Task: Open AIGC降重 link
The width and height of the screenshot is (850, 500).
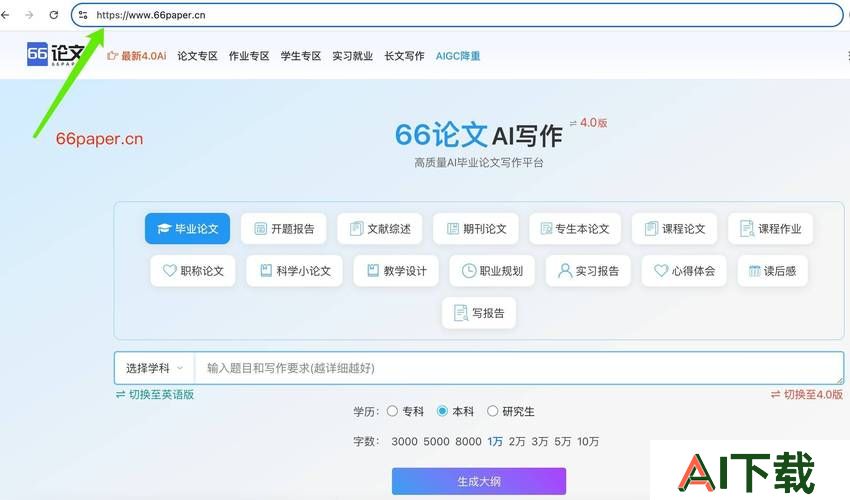Action: [458, 56]
